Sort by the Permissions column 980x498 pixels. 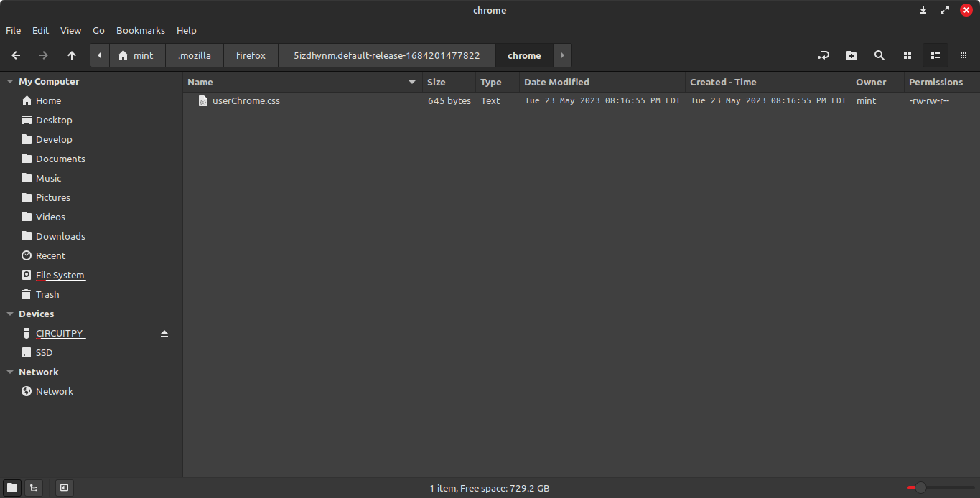pyautogui.click(x=942, y=83)
